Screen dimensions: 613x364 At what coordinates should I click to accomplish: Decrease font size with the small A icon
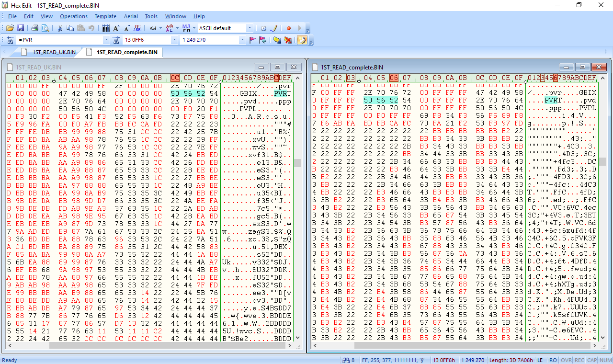tap(127, 28)
